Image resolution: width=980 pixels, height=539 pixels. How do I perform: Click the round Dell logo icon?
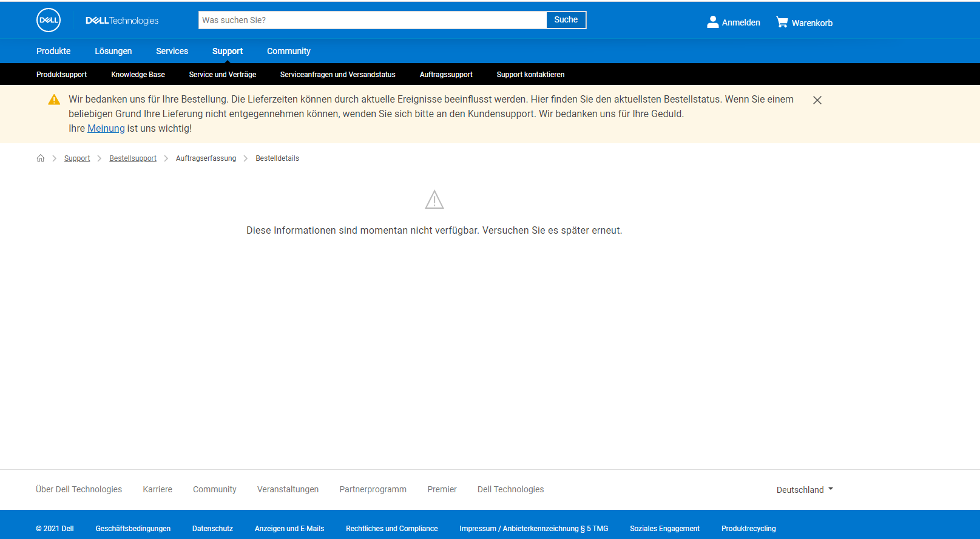[49, 20]
